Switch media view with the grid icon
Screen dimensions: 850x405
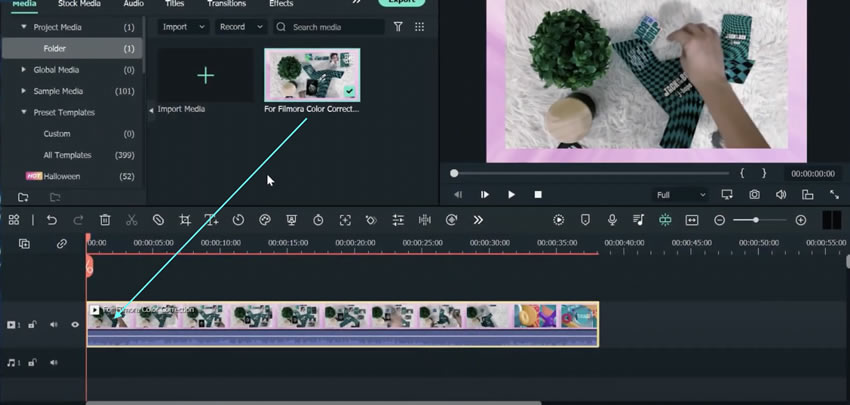pyautogui.click(x=419, y=27)
